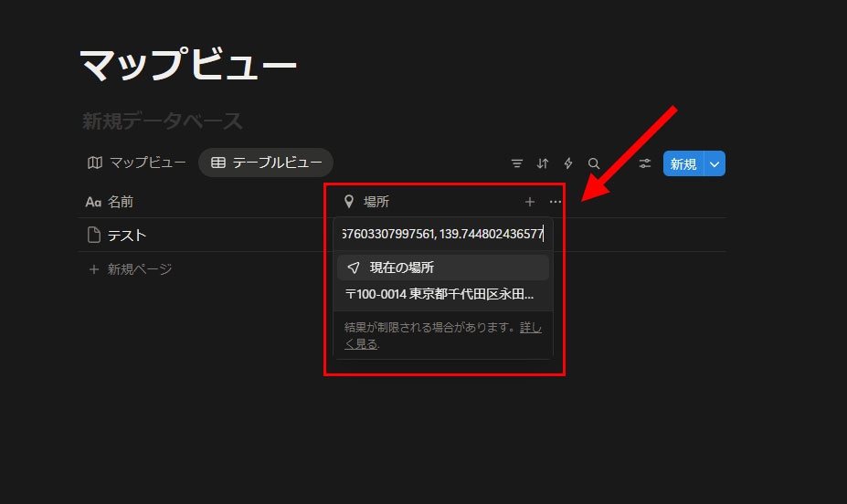Open the 名前 column header menu
Image resolution: width=847 pixels, height=504 pixels.
click(121, 202)
